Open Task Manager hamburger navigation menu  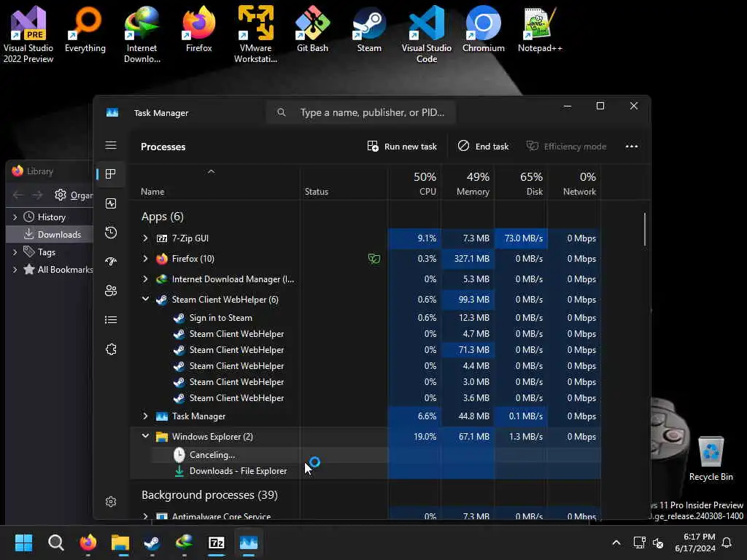[x=111, y=145]
